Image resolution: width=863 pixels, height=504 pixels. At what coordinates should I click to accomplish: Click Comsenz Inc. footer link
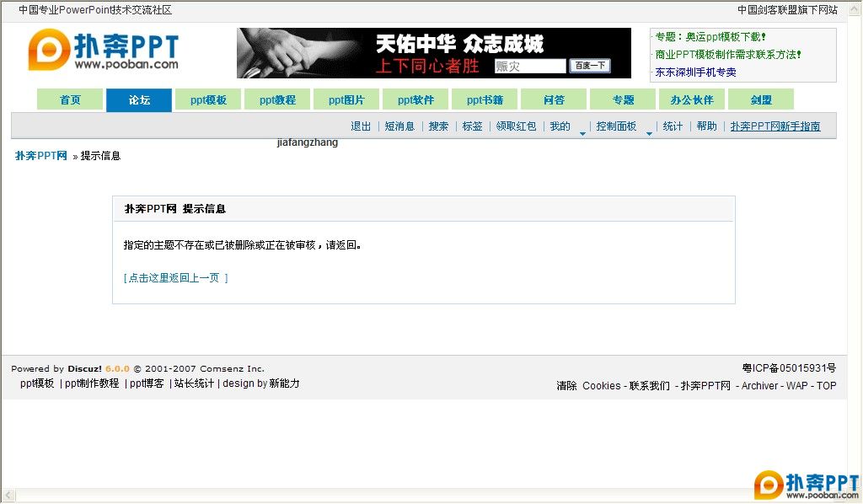tap(232, 368)
